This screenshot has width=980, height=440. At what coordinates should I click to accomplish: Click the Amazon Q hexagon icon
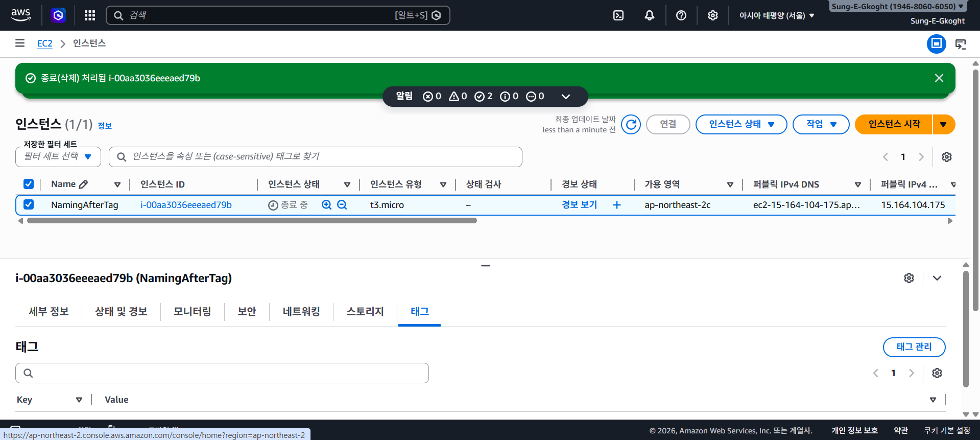(x=58, y=15)
